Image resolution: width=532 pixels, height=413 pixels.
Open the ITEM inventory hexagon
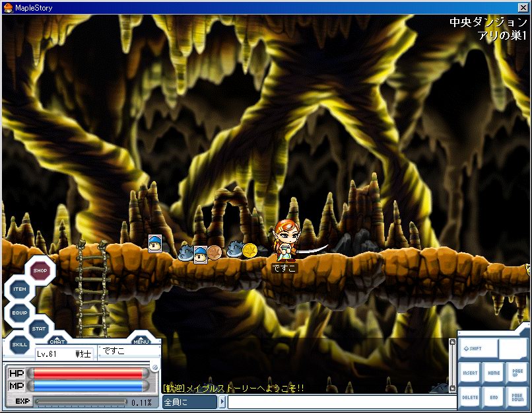pyautogui.click(x=20, y=290)
